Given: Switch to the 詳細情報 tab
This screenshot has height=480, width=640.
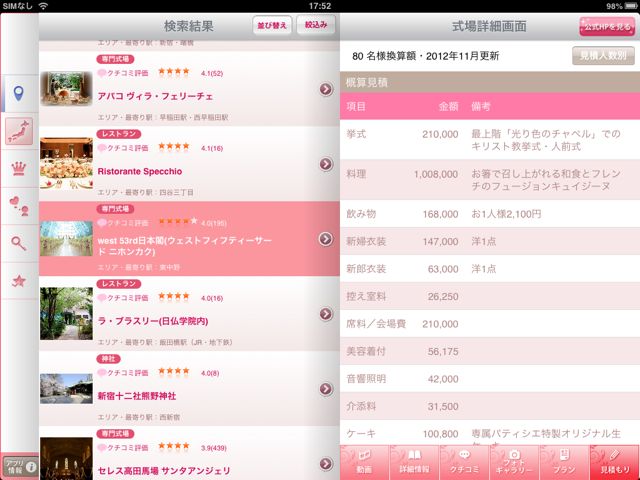Looking at the screenshot, I should click(414, 462).
